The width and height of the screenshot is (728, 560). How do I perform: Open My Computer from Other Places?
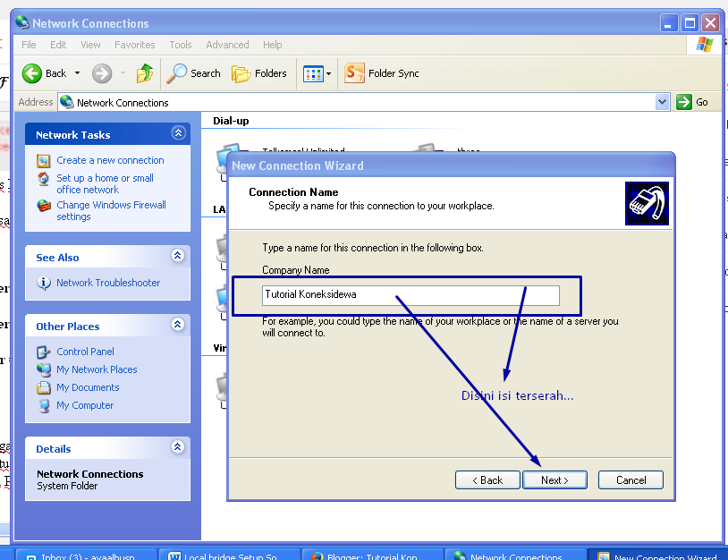tap(86, 405)
